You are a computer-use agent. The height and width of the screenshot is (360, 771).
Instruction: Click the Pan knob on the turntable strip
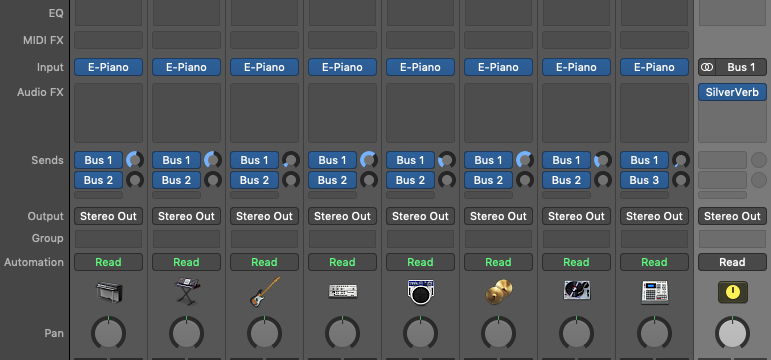click(576, 333)
